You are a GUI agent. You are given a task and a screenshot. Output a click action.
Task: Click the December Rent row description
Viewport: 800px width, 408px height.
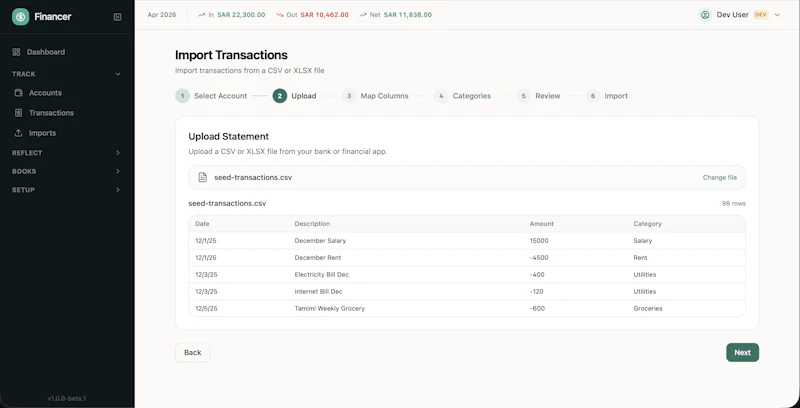(318, 258)
